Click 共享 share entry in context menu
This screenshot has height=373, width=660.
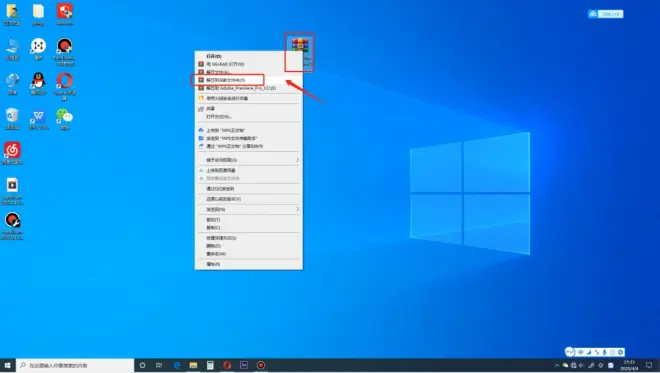click(248, 109)
